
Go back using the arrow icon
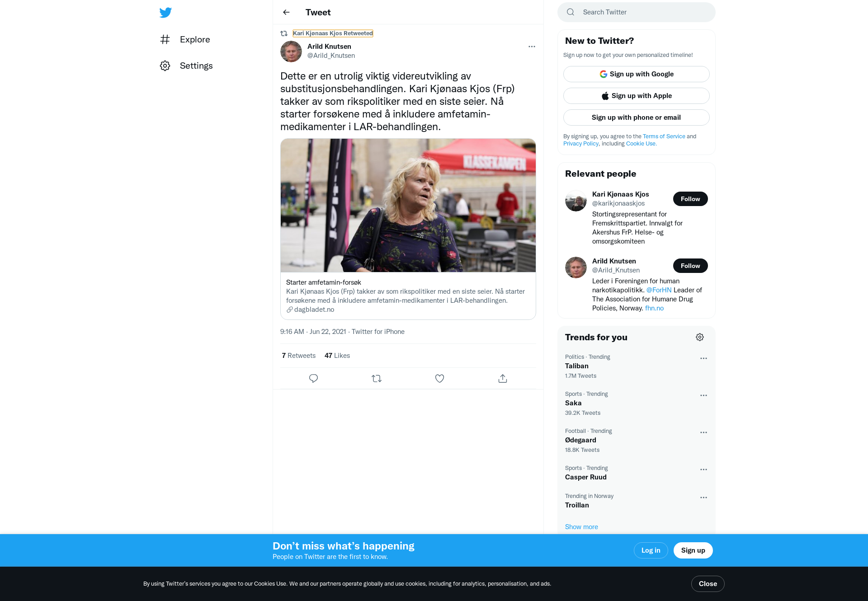coord(286,12)
